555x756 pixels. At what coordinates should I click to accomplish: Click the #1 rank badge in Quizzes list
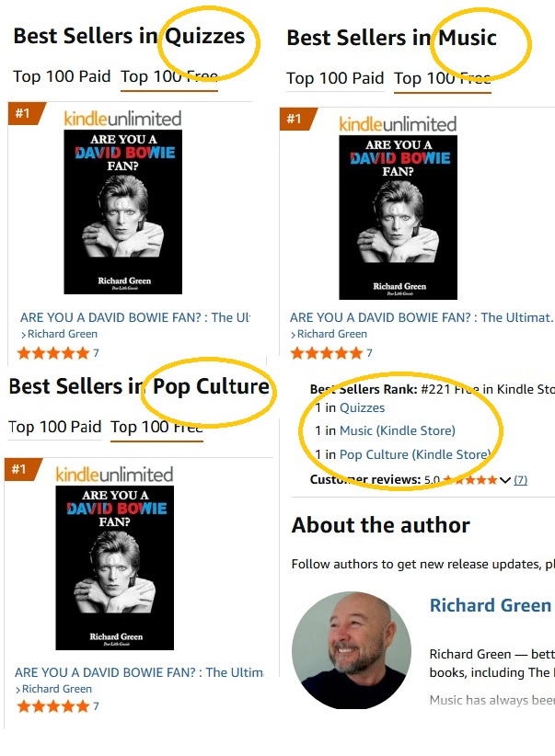coord(21,114)
